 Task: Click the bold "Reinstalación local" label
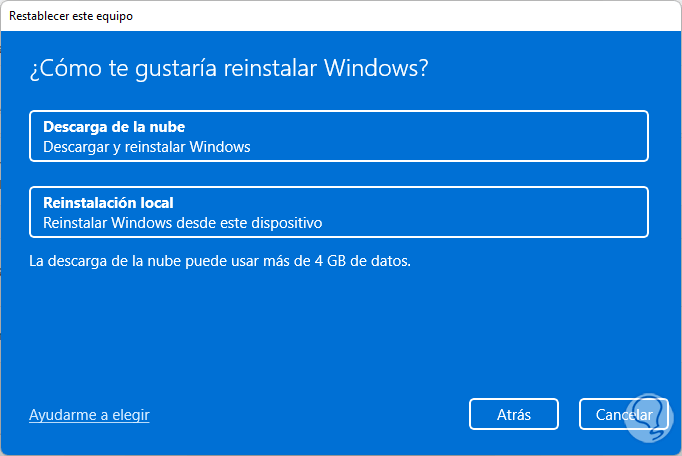(108, 203)
